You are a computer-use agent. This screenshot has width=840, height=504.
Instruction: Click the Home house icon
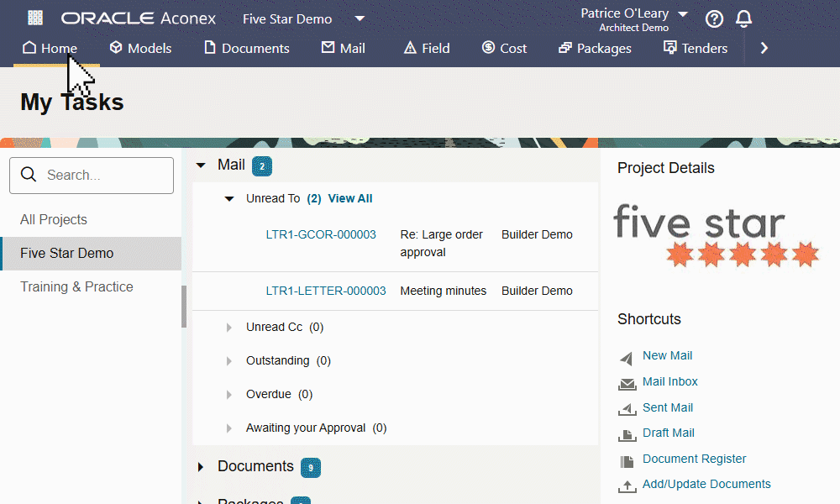[29, 48]
